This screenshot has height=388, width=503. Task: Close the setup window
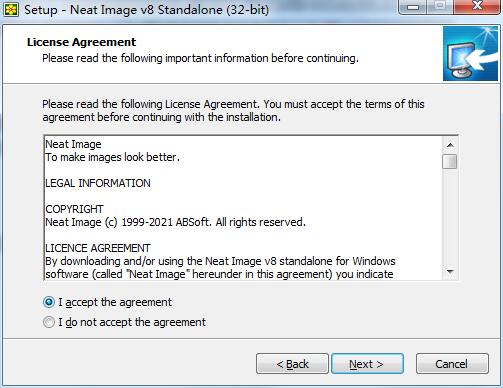[x=478, y=6]
